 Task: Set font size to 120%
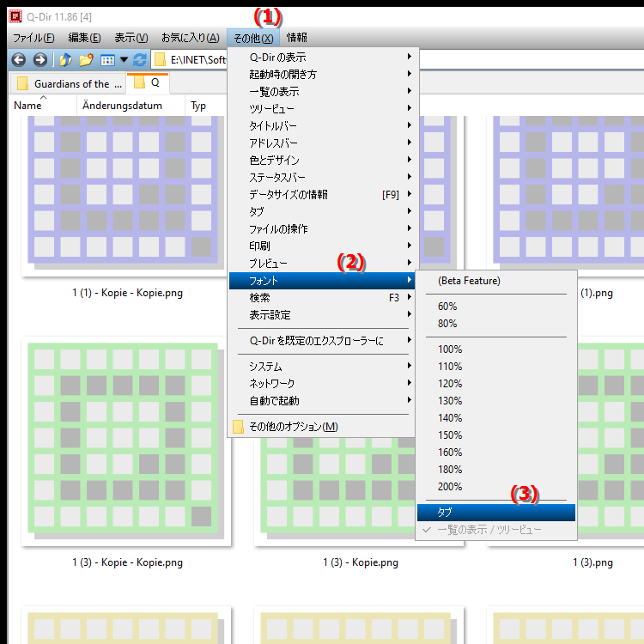click(496, 384)
